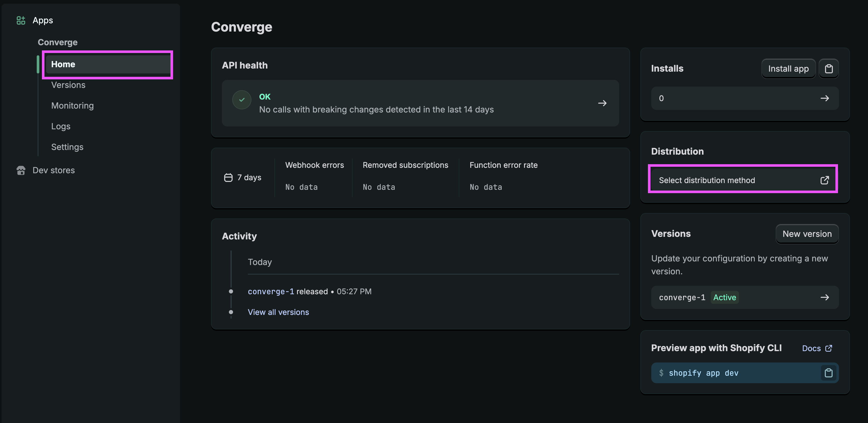Open API health details arrow
This screenshot has width=868, height=423.
602,103
